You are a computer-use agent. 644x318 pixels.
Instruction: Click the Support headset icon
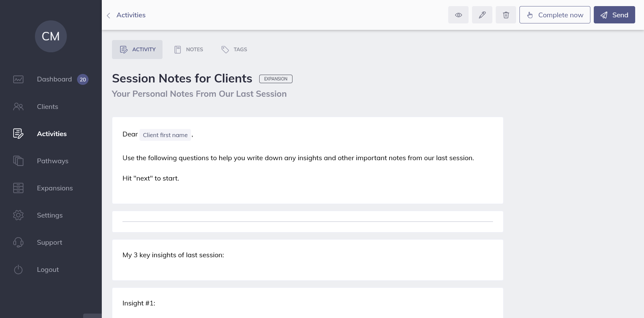tap(18, 242)
